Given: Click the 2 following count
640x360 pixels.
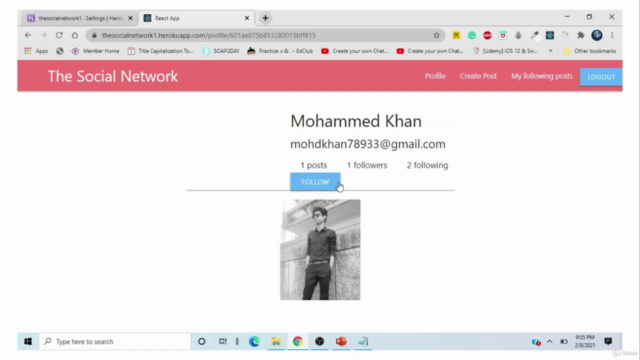Looking at the screenshot, I should pyautogui.click(x=427, y=165).
